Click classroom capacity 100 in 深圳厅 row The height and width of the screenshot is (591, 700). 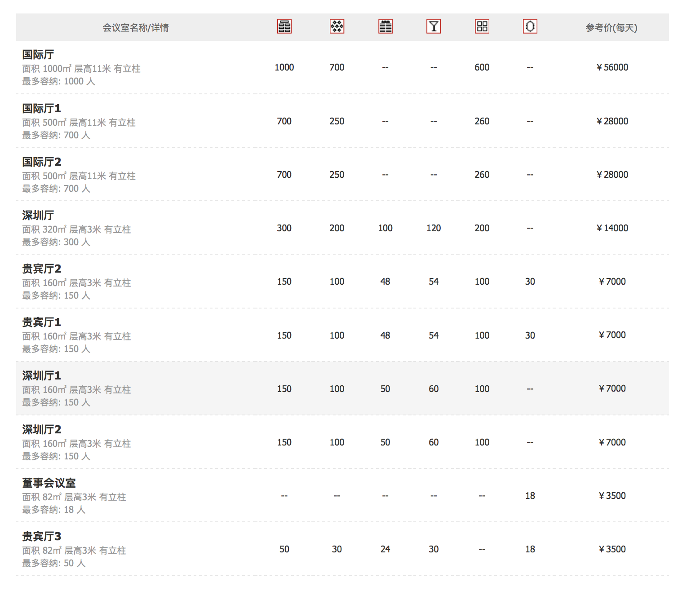385,228
